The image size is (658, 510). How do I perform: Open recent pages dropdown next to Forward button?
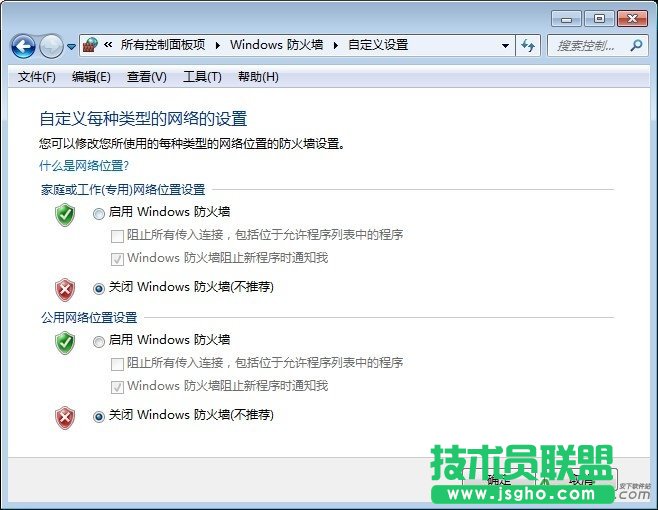(x=72, y=47)
